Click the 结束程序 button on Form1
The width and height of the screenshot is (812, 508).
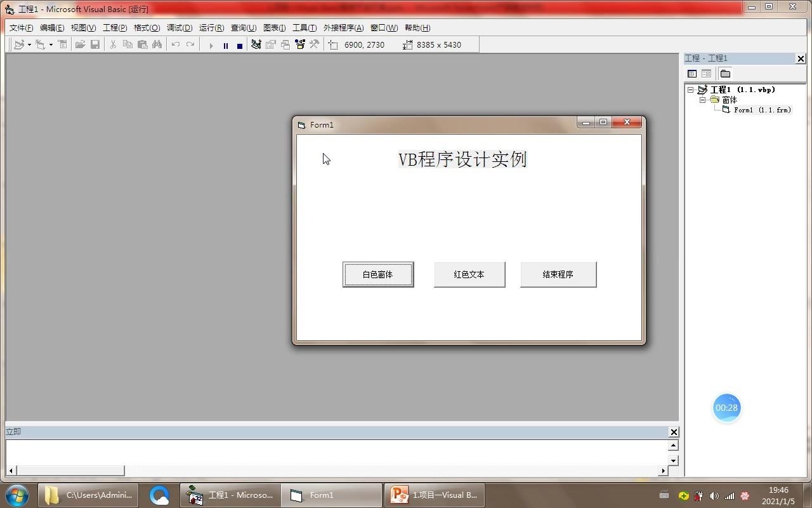point(558,274)
